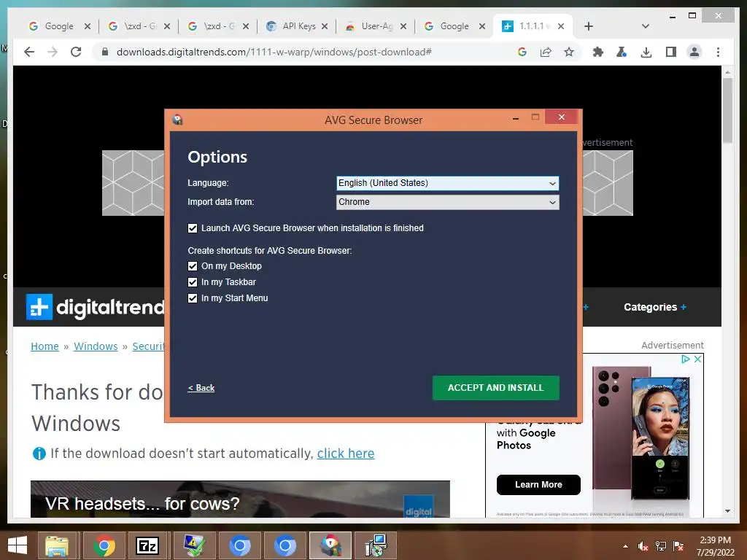747x560 pixels.
Task: Click the browser vertical scrollbar thumb
Action: pos(727,111)
